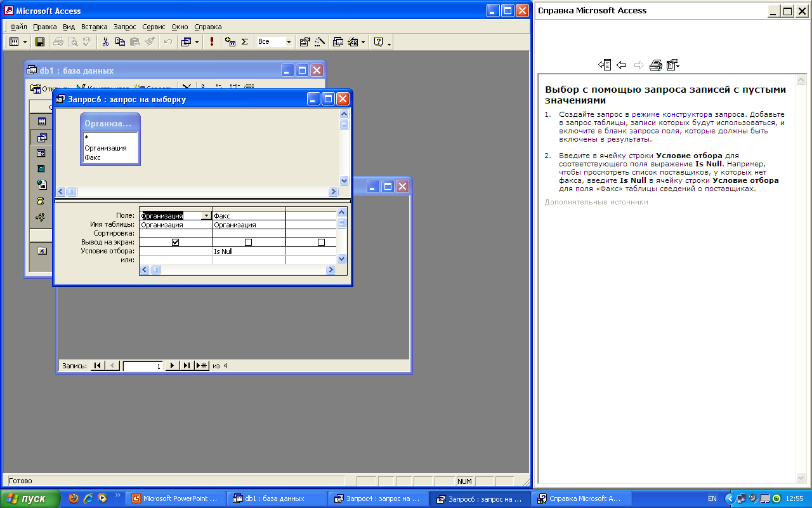Print the help topic

pyautogui.click(x=656, y=65)
